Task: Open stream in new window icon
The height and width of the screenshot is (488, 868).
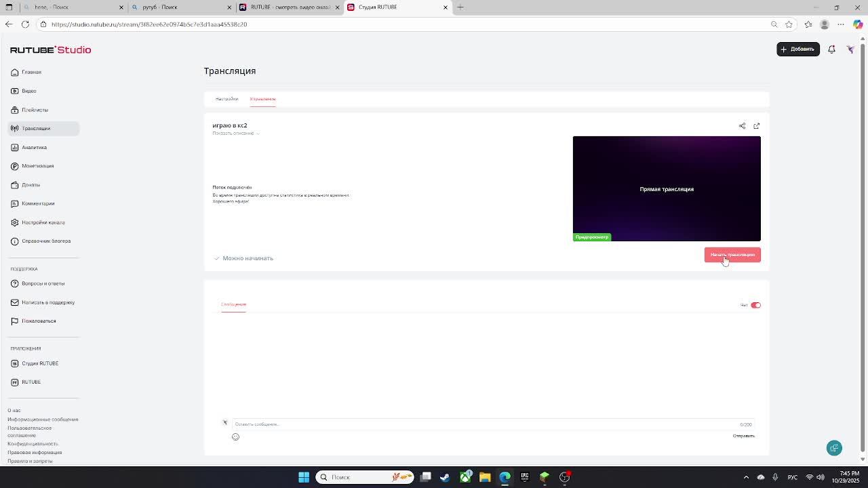Action: [757, 126]
